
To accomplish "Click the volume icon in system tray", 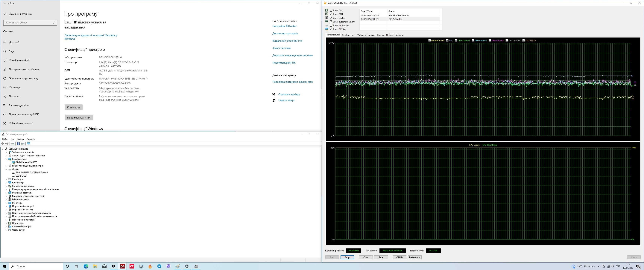I will [613, 266].
